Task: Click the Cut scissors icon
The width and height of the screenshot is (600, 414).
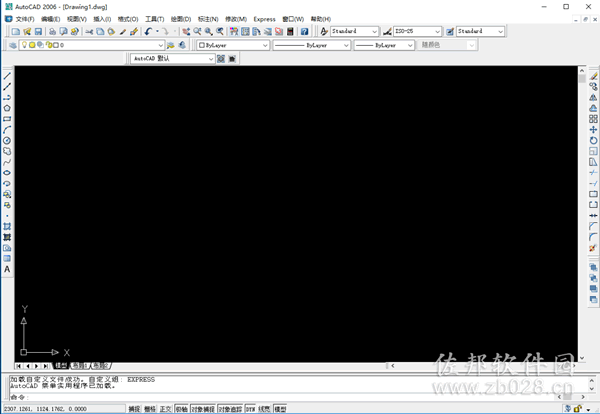Action: coord(89,31)
